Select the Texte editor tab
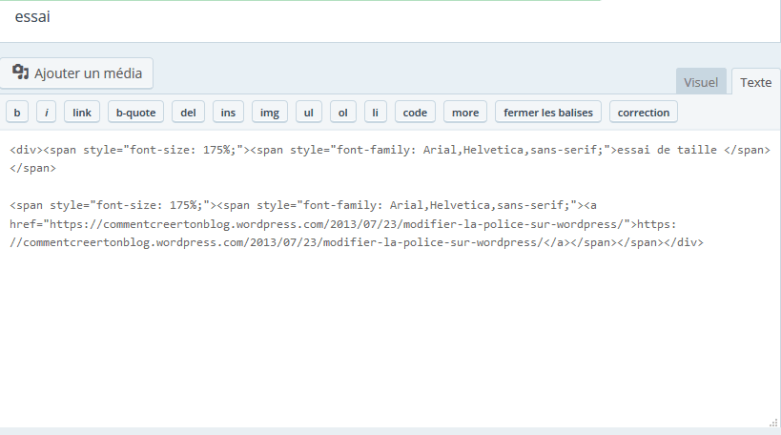 click(x=755, y=82)
